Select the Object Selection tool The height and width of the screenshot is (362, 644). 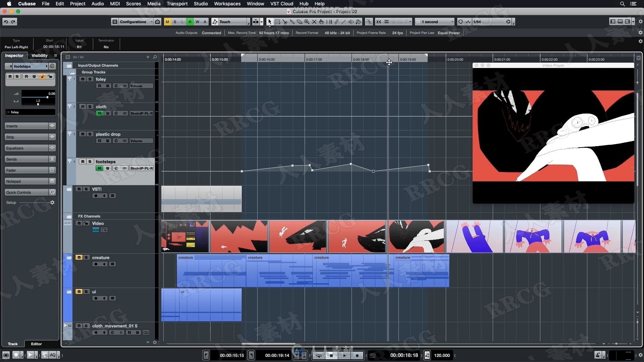[x=269, y=21]
